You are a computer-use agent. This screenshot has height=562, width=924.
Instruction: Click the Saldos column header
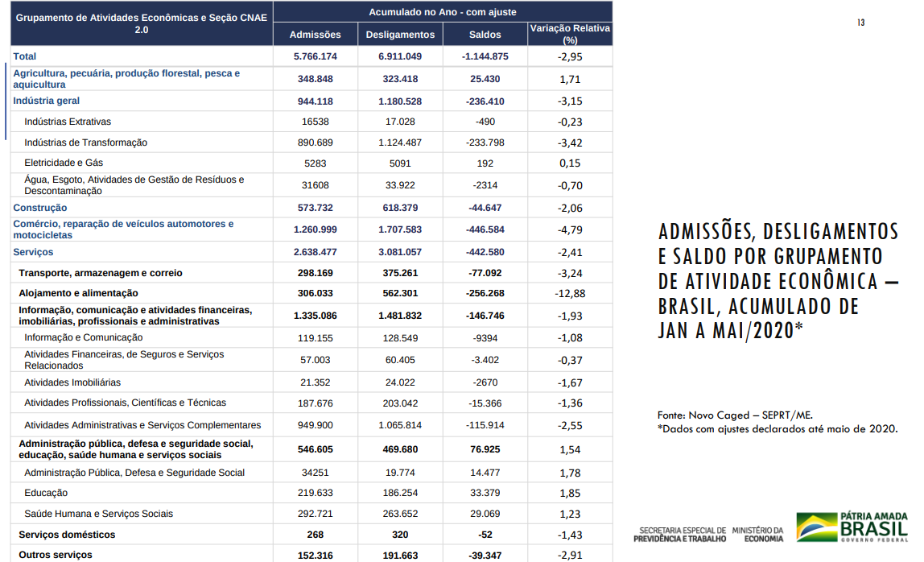point(485,35)
